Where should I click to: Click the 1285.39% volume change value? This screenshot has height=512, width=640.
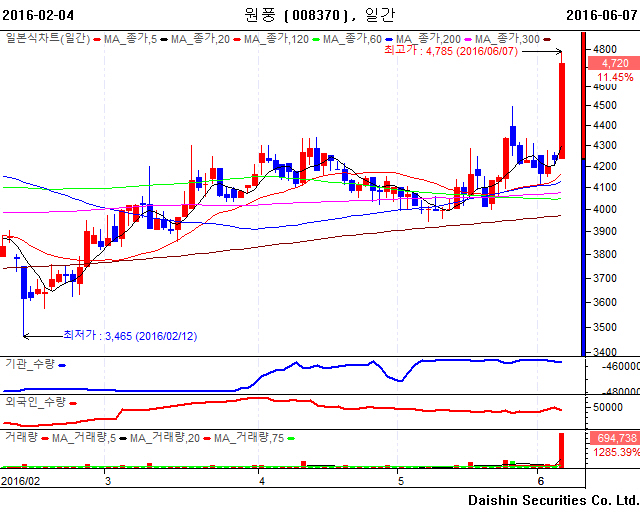pos(616,452)
